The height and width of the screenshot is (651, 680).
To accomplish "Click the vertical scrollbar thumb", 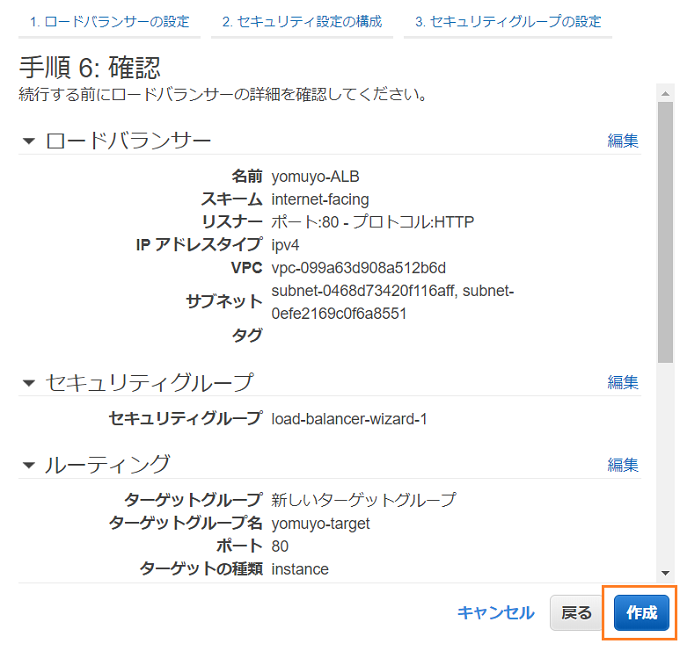I will (665, 232).
